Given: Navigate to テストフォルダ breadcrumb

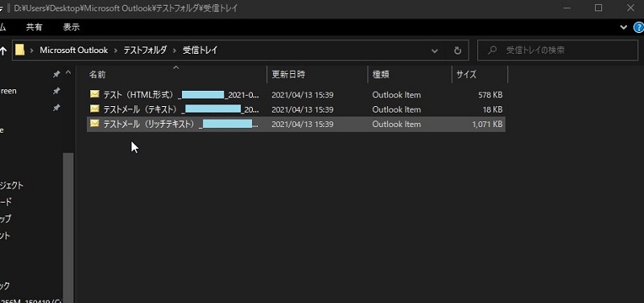Looking at the screenshot, I should coord(146,51).
